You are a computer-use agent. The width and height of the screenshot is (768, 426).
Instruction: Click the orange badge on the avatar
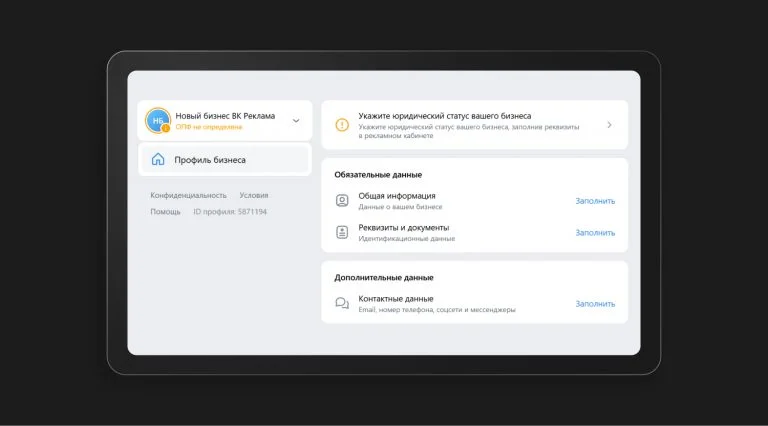pos(166,128)
